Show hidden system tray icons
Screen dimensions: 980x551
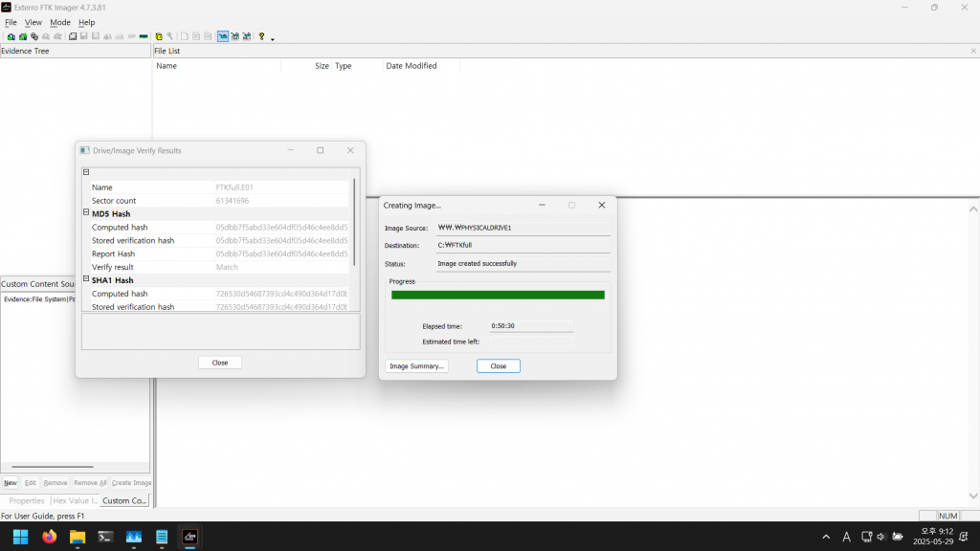point(826,537)
